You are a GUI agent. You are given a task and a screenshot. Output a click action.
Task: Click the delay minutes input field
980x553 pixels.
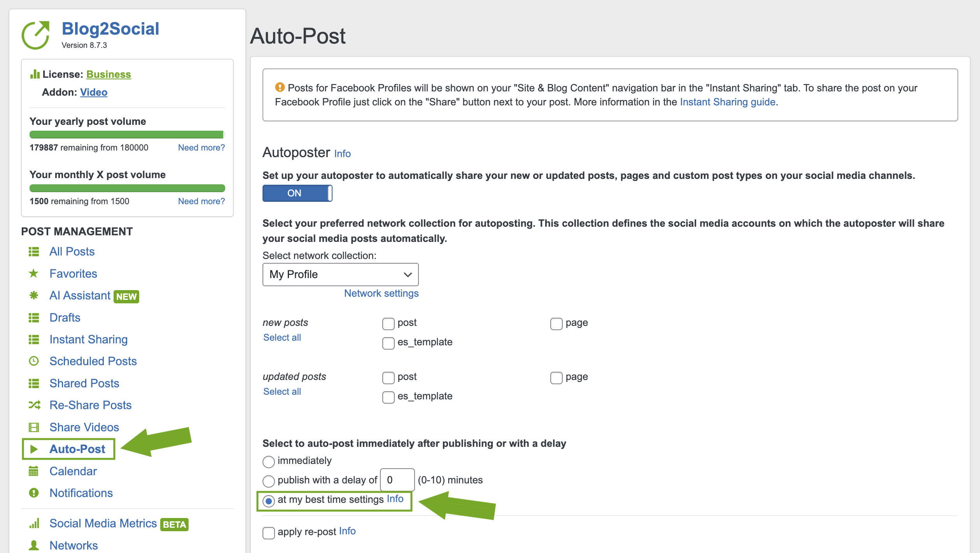[x=397, y=480]
